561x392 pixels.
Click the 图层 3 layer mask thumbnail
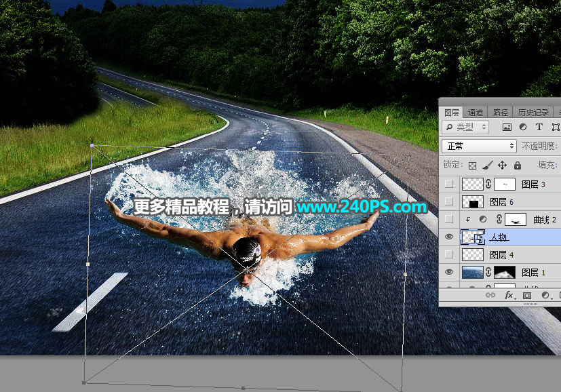point(504,184)
